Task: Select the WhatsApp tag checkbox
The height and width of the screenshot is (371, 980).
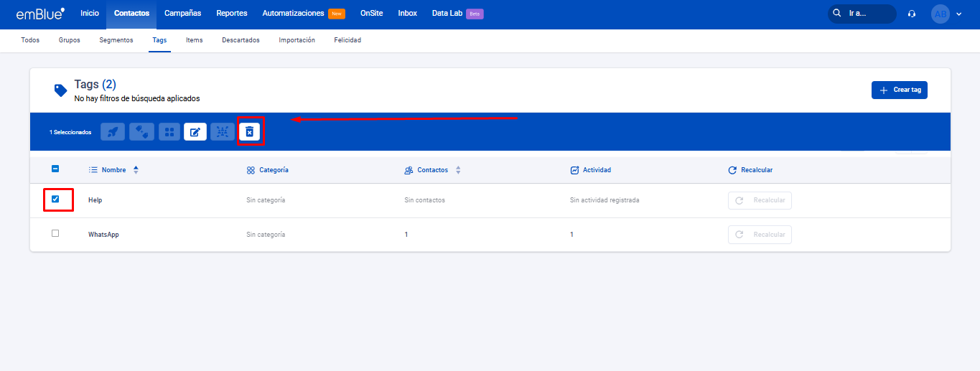Action: pyautogui.click(x=55, y=234)
